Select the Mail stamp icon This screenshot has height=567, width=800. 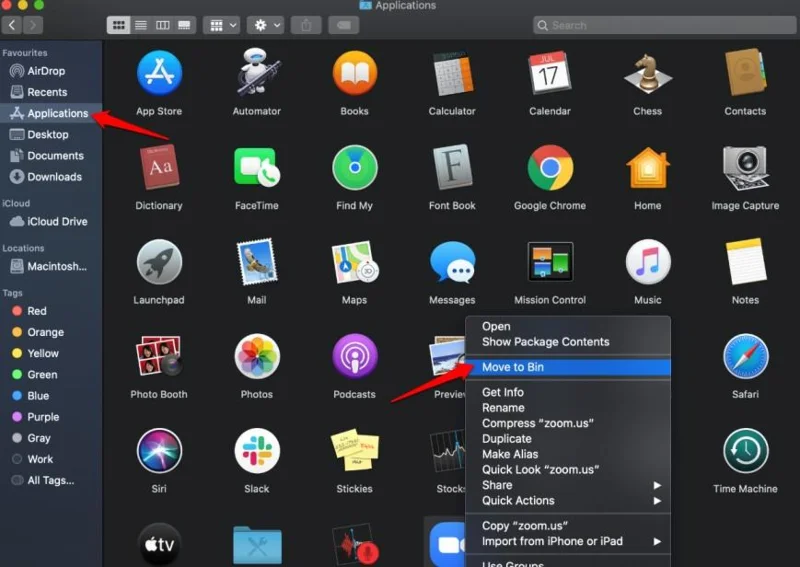[x=257, y=261]
